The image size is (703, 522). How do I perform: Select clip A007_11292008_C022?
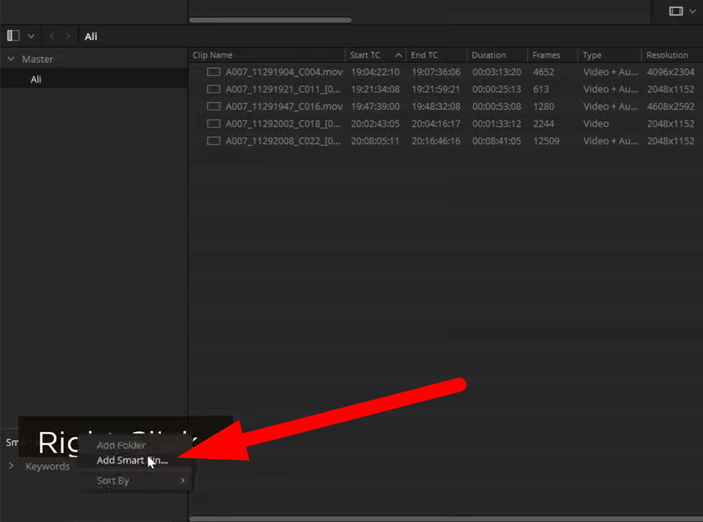coord(283,141)
